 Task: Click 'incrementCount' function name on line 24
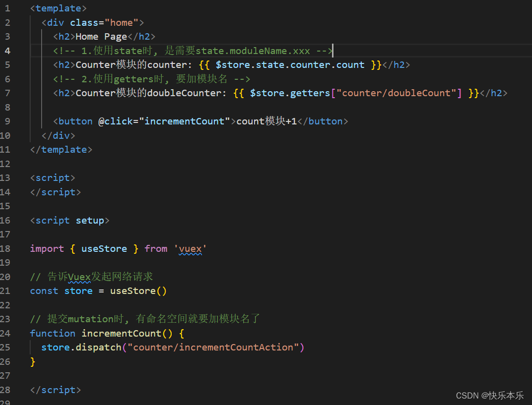coord(122,334)
